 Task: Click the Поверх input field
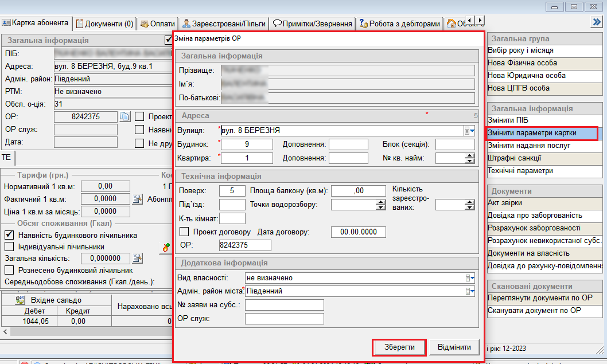(x=232, y=191)
